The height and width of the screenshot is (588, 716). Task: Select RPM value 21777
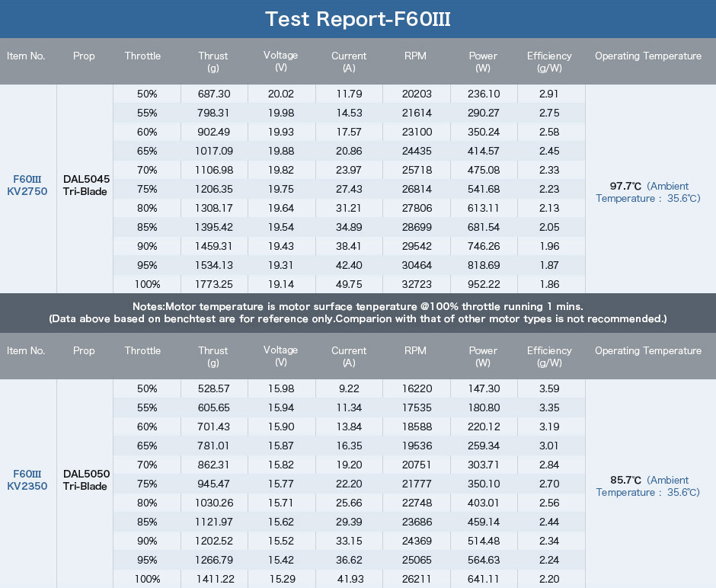(417, 484)
